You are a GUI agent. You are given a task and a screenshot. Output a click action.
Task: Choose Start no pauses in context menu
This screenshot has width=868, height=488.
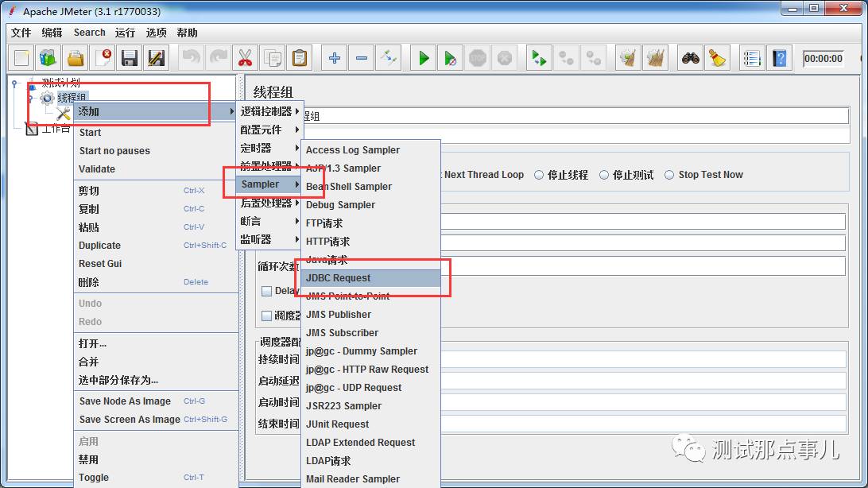(156, 150)
